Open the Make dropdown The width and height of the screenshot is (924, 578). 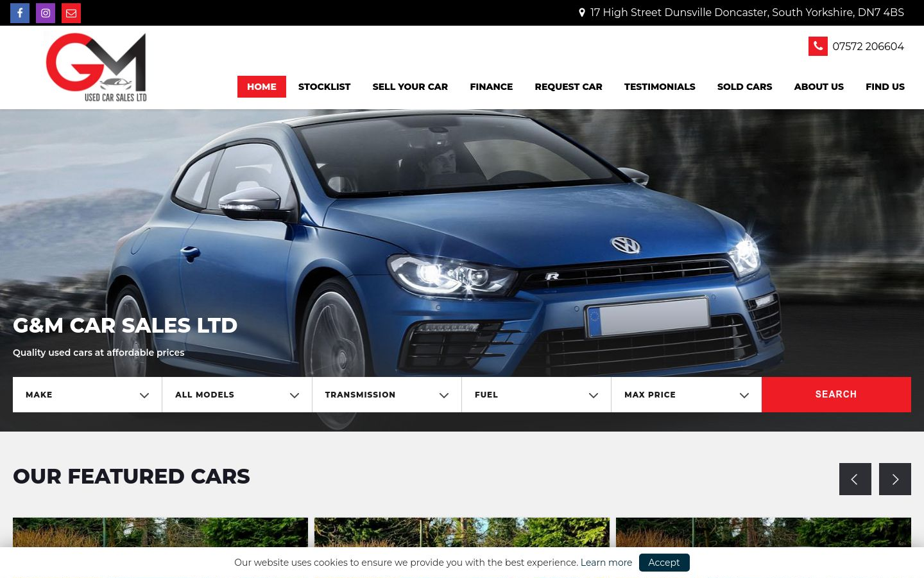pos(87,394)
